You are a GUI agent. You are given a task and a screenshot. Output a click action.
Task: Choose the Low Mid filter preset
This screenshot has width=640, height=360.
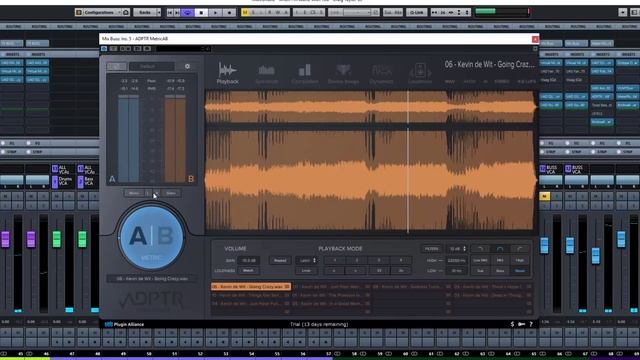[x=480, y=260]
